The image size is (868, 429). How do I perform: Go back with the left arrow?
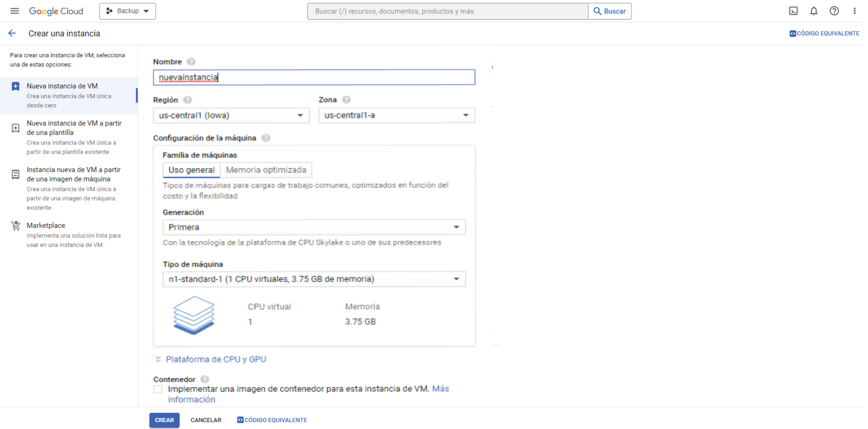12,33
